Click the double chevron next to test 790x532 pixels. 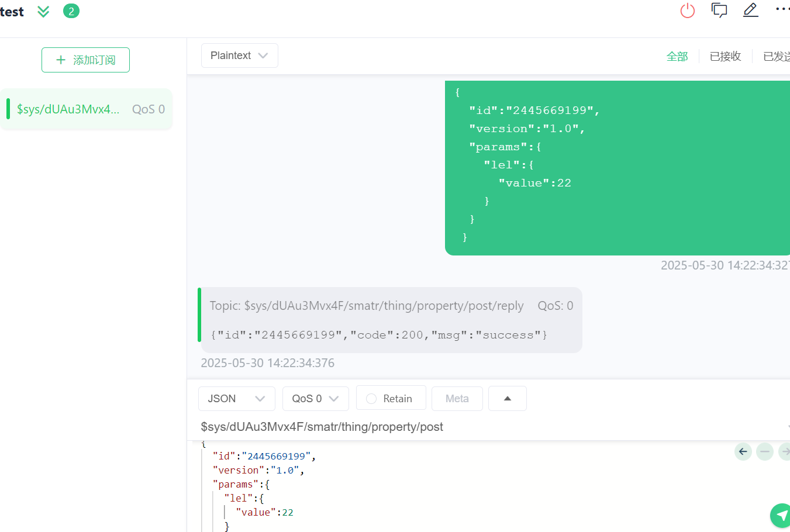(43, 12)
